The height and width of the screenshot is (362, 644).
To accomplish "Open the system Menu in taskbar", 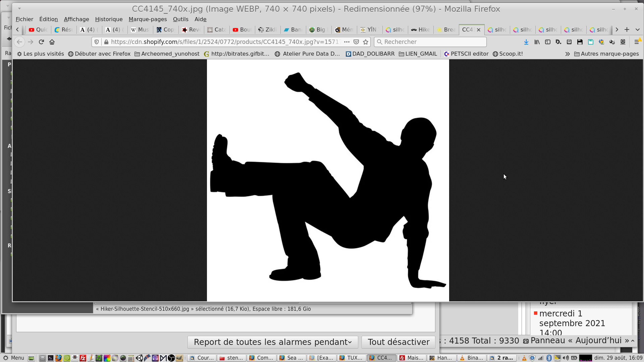I will (13, 358).
